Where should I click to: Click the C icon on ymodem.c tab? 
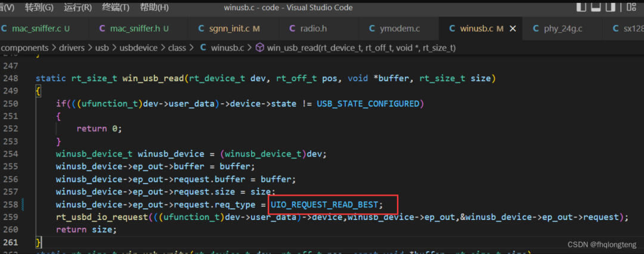(372, 29)
